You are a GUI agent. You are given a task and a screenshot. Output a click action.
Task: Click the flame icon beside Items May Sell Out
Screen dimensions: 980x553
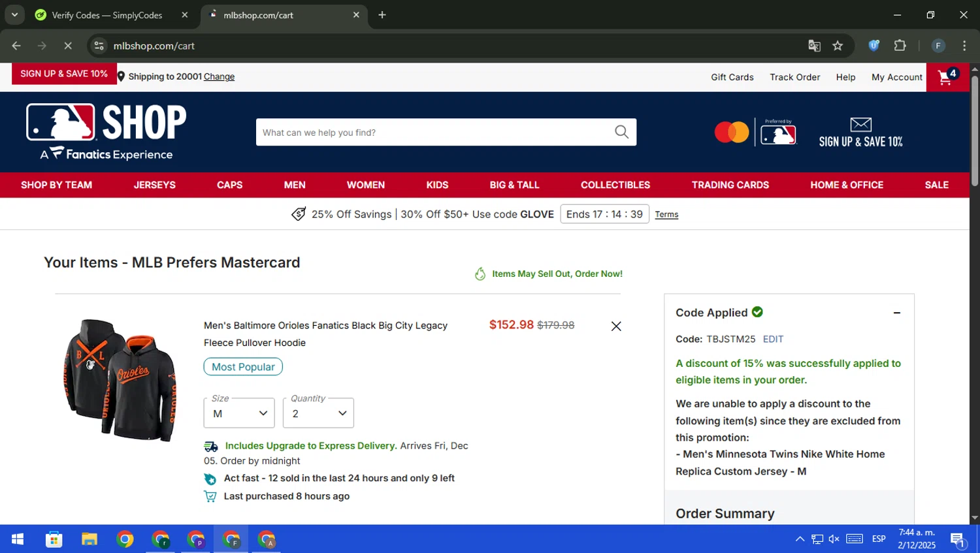[480, 274]
